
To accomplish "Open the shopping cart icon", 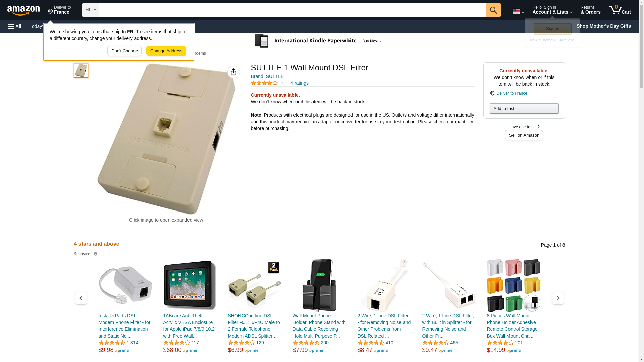I will point(620,10).
